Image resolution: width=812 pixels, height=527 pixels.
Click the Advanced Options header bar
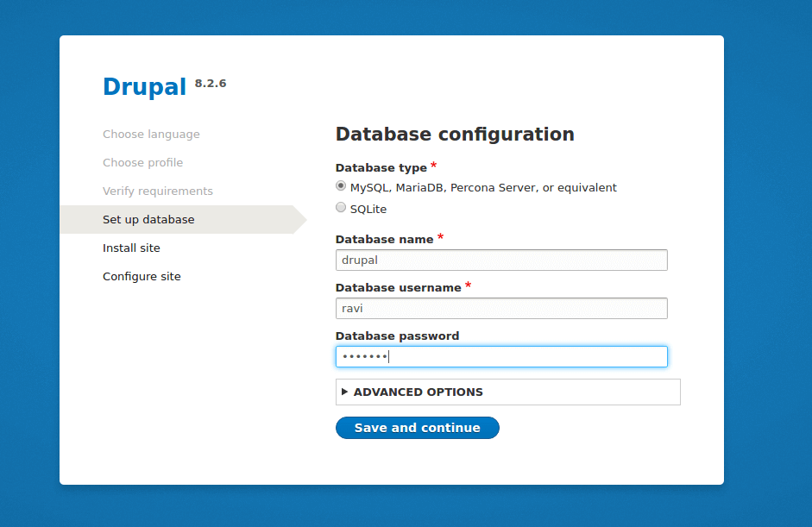[x=507, y=392]
